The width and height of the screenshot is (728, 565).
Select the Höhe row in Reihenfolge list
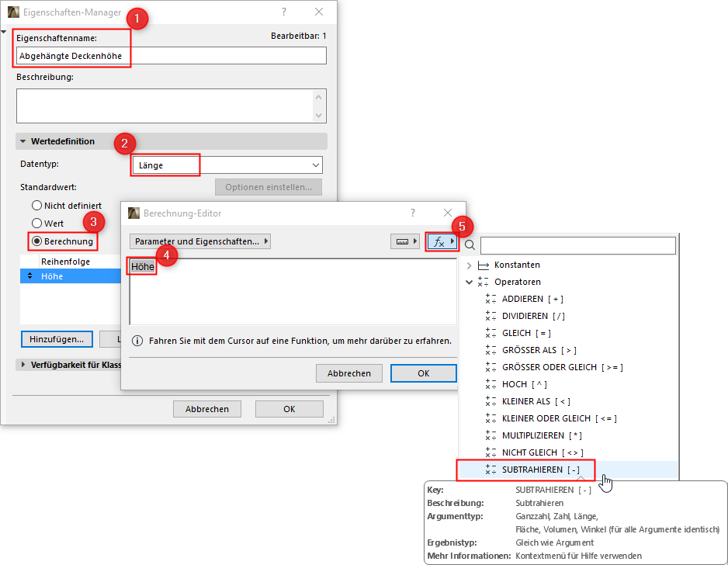(x=71, y=276)
